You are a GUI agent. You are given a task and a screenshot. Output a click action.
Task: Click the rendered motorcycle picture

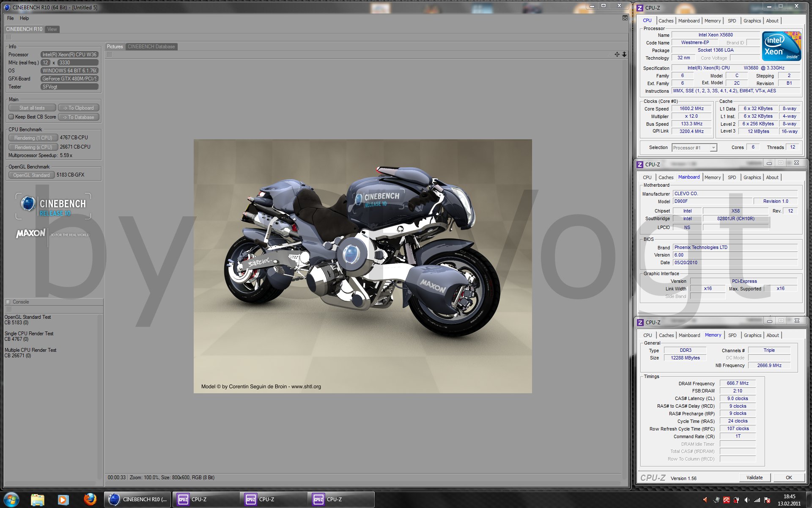[362, 266]
